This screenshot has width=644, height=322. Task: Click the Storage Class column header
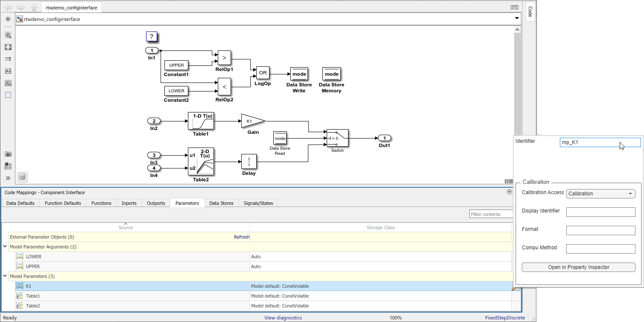pyautogui.click(x=381, y=227)
